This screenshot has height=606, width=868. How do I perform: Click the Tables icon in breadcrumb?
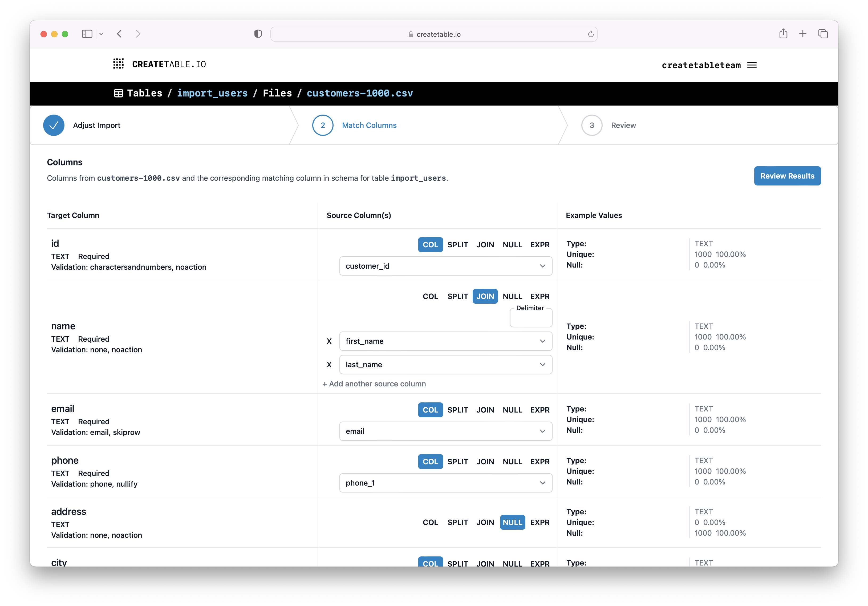click(x=118, y=93)
